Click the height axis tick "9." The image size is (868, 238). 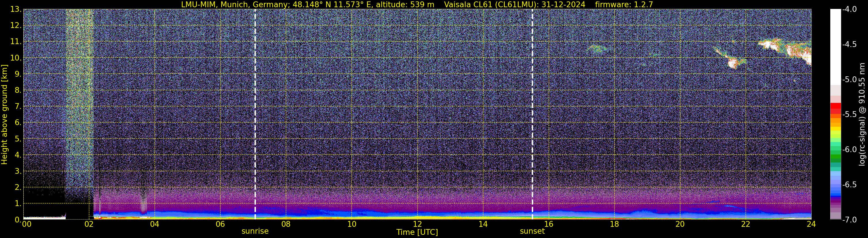coord(18,74)
